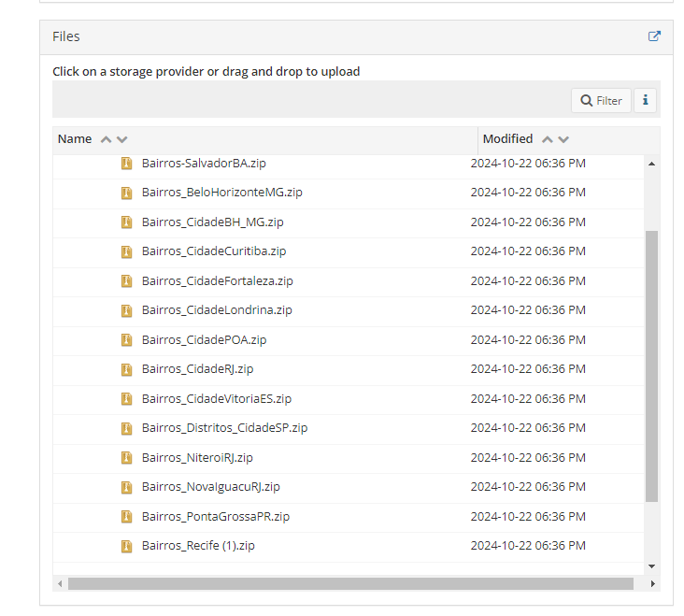684x616 pixels.
Task: Click the Name column header
Action: tap(75, 139)
